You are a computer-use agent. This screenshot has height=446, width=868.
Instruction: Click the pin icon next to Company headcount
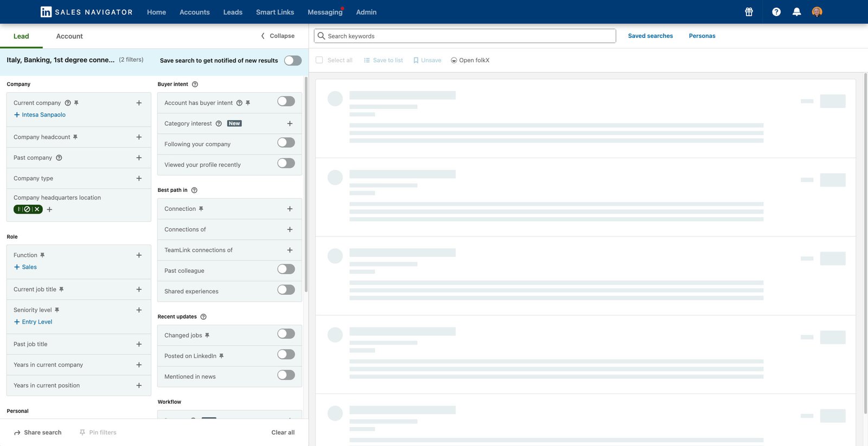(75, 137)
